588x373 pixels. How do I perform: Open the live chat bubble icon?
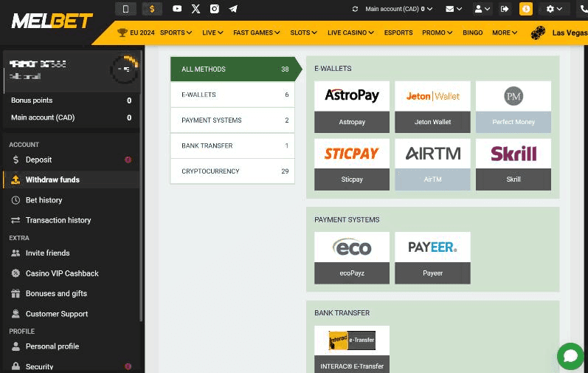570,356
